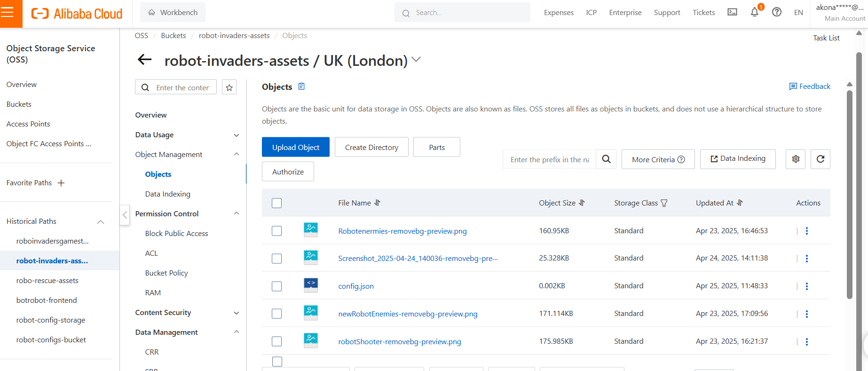Focus the top Search field
This screenshot has height=371, width=868.
462,13
